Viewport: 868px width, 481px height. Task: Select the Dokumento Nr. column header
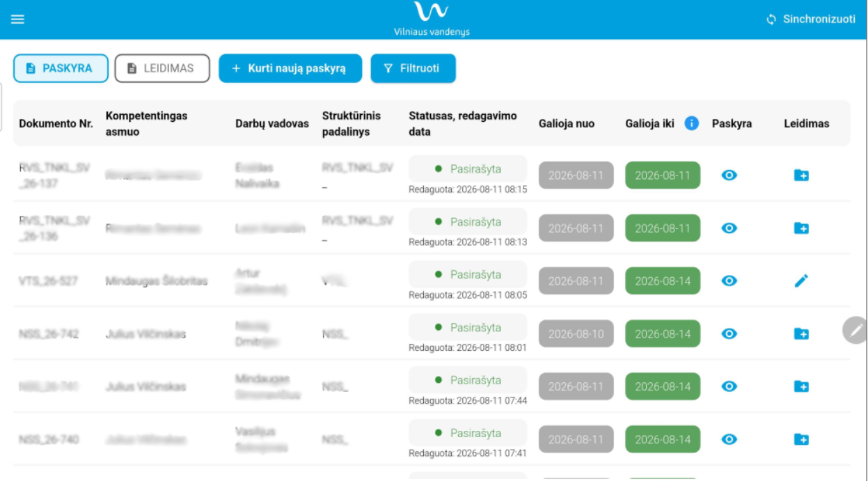[x=56, y=124]
